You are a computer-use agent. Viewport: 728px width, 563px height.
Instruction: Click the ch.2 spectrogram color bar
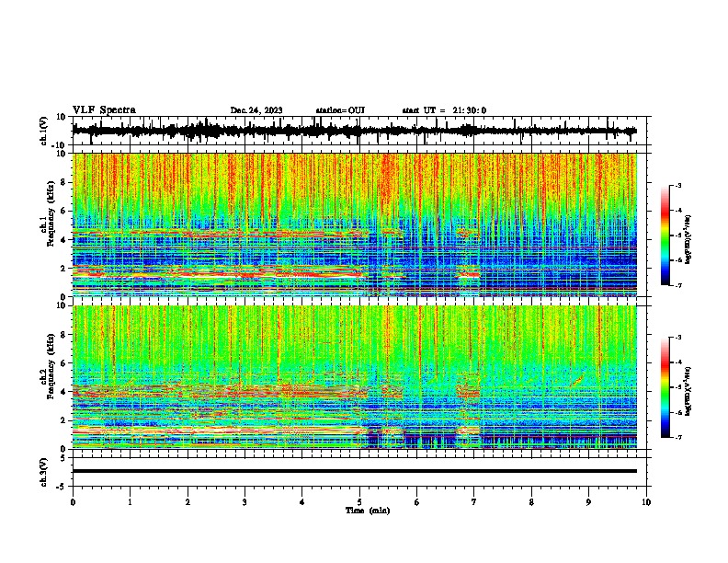(x=665, y=387)
